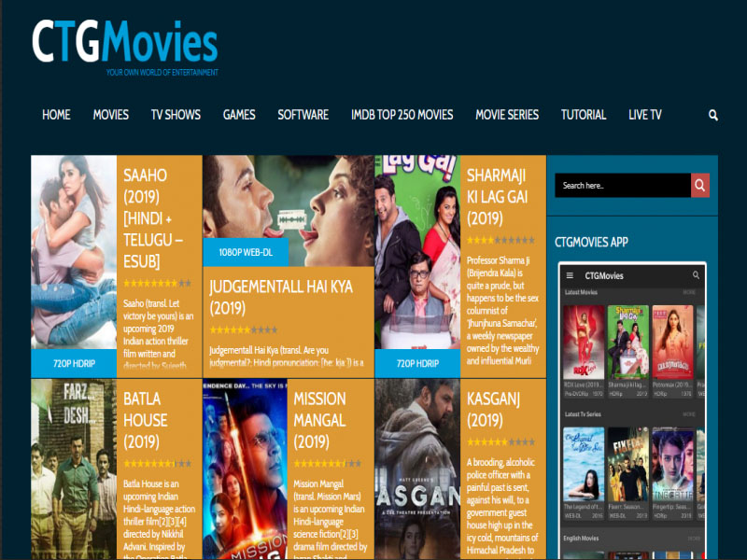Tap hamburger menu icon in app preview

click(x=570, y=276)
